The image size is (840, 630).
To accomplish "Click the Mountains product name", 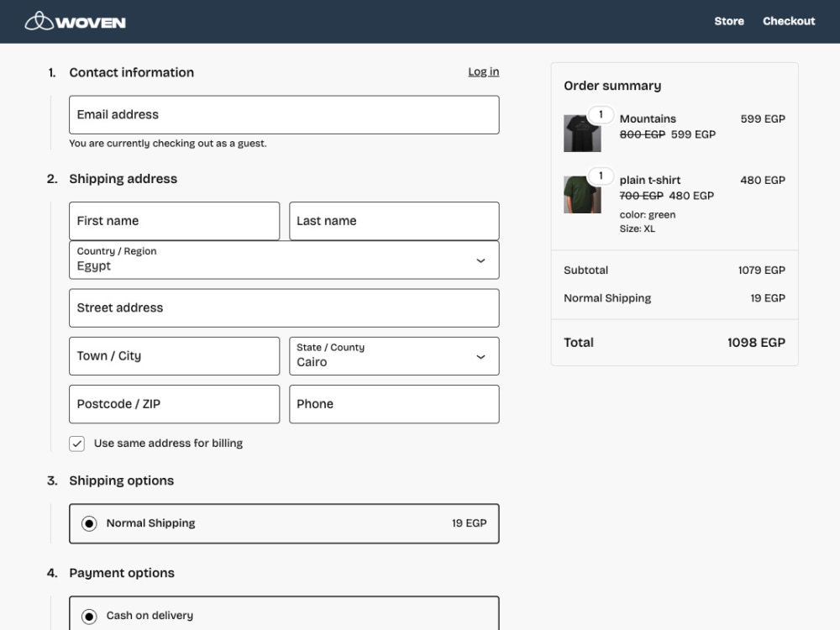I will [x=648, y=119].
